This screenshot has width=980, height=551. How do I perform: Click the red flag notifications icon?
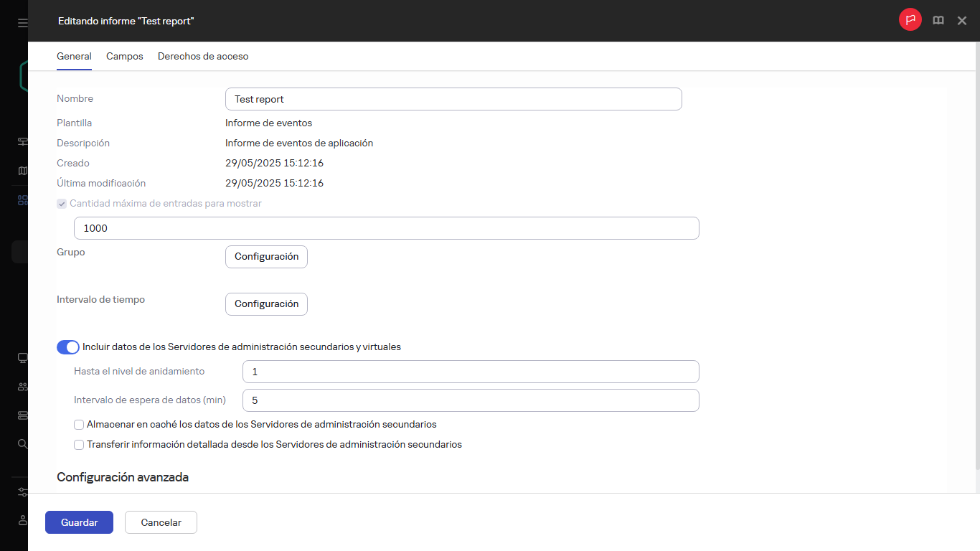pyautogui.click(x=910, y=21)
